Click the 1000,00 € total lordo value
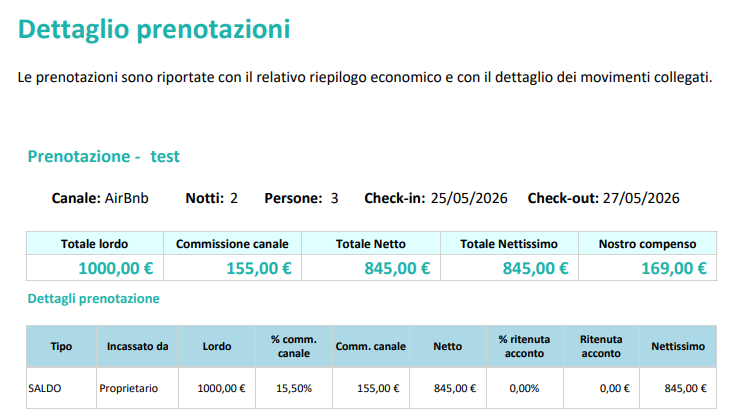Image resolution: width=729 pixels, height=419 pixels. point(116,268)
